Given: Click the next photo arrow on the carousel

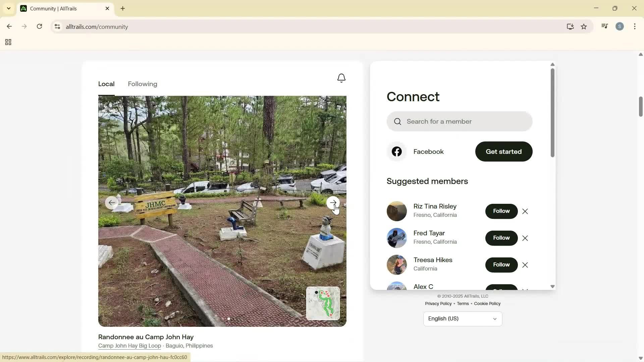Looking at the screenshot, I should (x=333, y=202).
